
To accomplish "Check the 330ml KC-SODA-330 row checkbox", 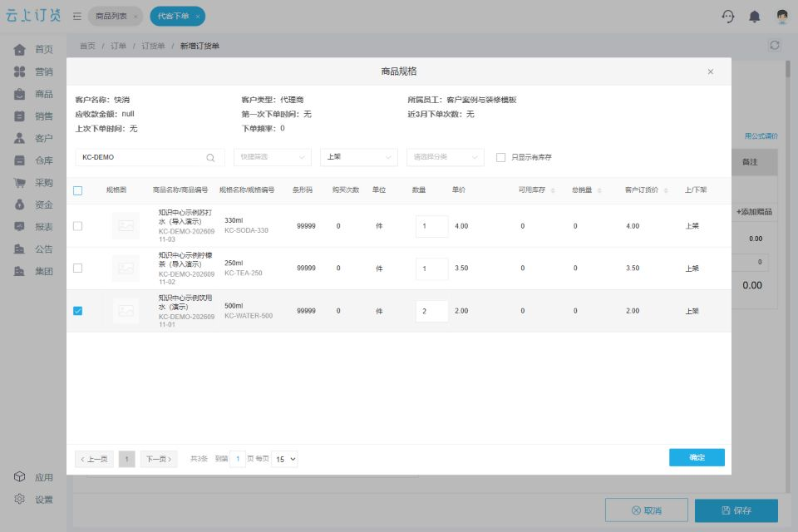I will [78, 226].
